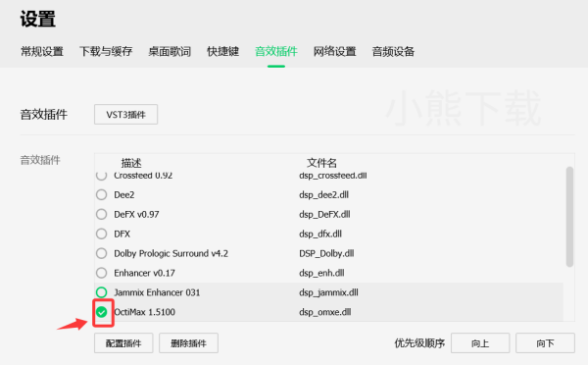Open the 桌面歌词 tab
The height and width of the screenshot is (365, 588).
170,51
